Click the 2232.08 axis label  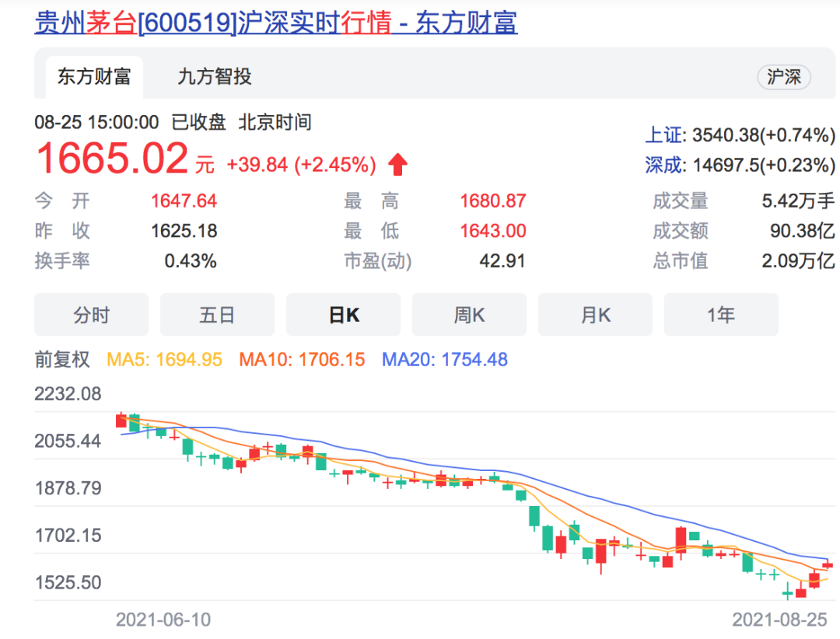click(x=68, y=393)
